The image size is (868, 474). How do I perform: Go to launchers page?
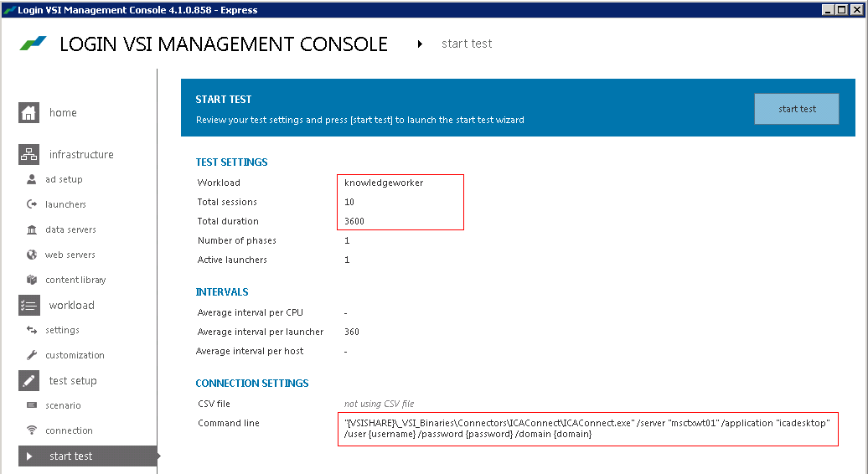tap(65, 204)
